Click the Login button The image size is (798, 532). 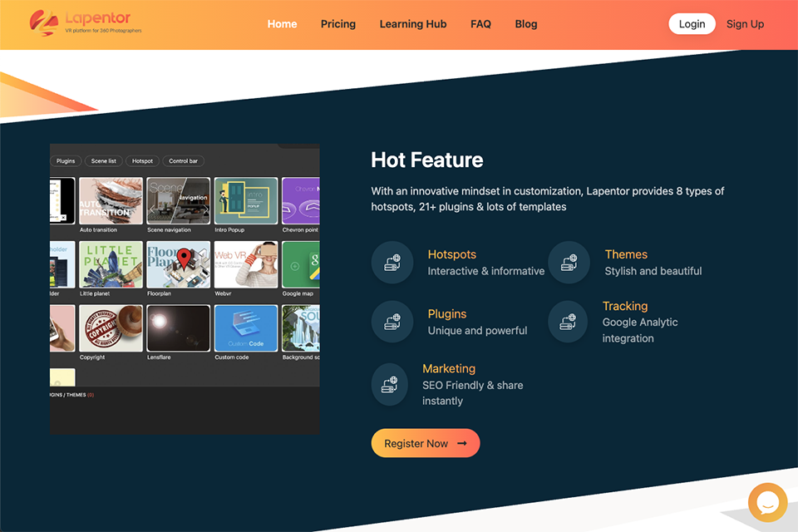tap(692, 24)
